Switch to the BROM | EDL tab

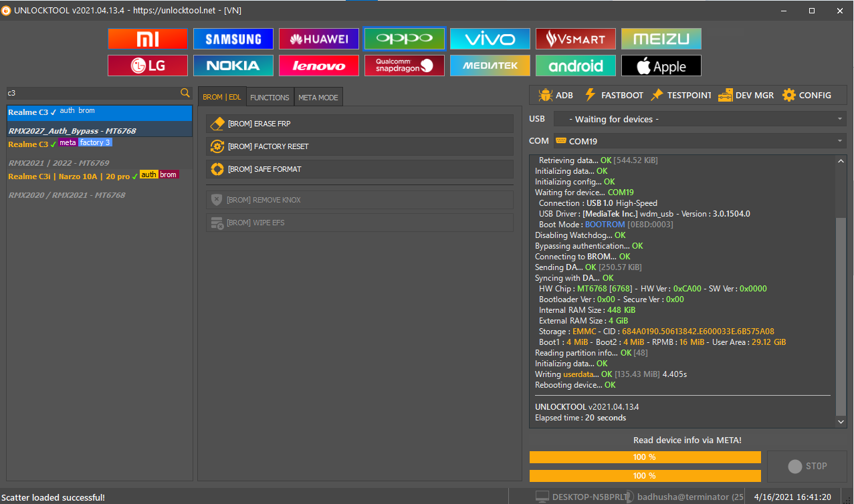click(222, 97)
